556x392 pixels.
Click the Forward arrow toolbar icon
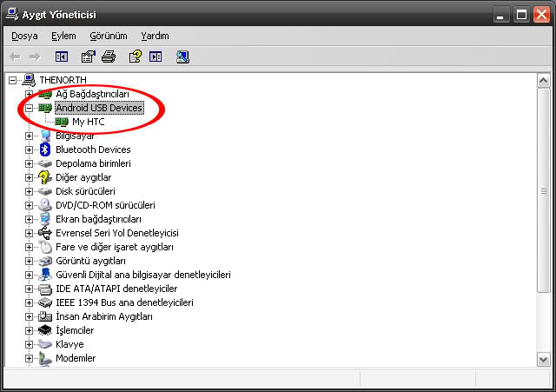pos(35,56)
